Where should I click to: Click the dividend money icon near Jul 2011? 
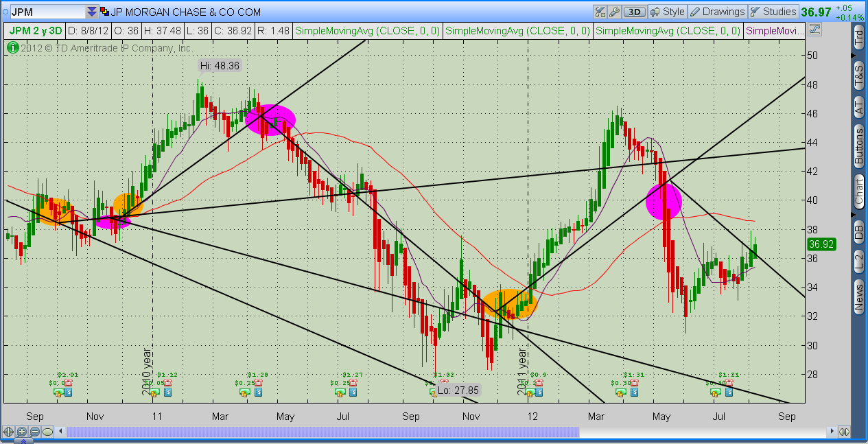340,393
